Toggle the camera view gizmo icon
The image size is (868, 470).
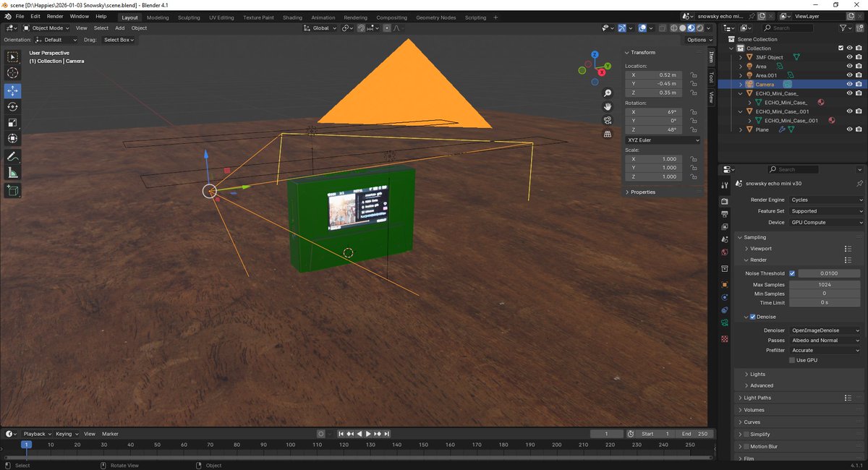click(x=608, y=120)
